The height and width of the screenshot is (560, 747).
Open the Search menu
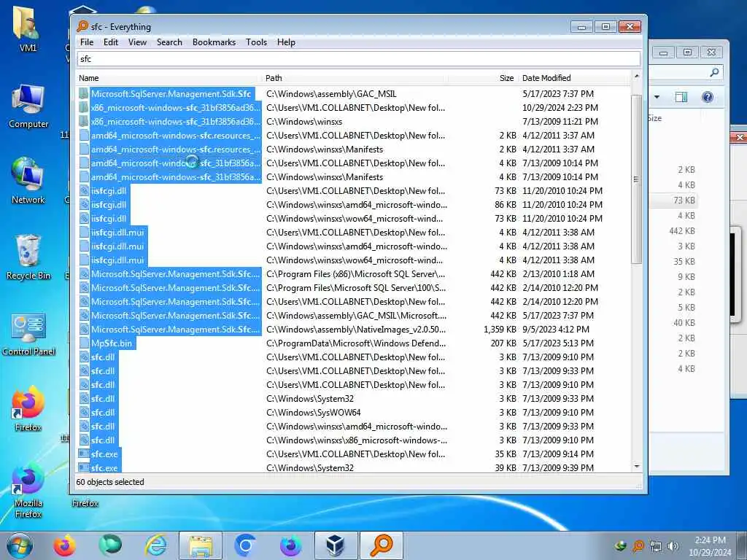(169, 42)
